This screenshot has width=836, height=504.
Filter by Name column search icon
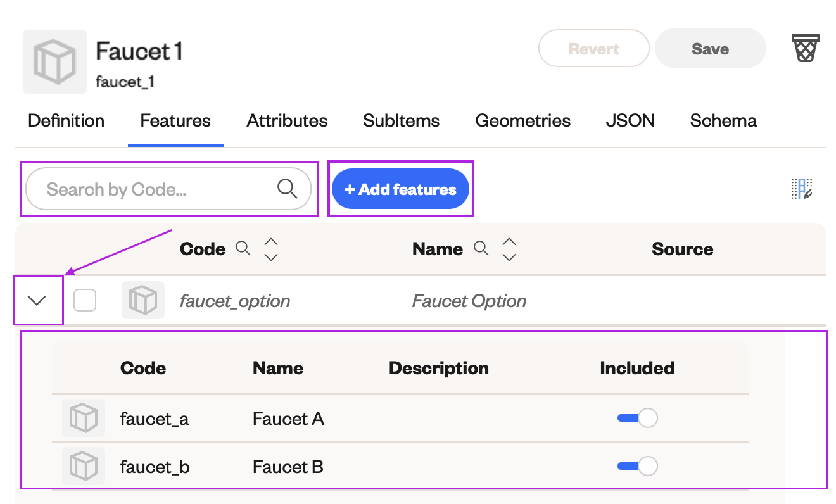tap(481, 249)
